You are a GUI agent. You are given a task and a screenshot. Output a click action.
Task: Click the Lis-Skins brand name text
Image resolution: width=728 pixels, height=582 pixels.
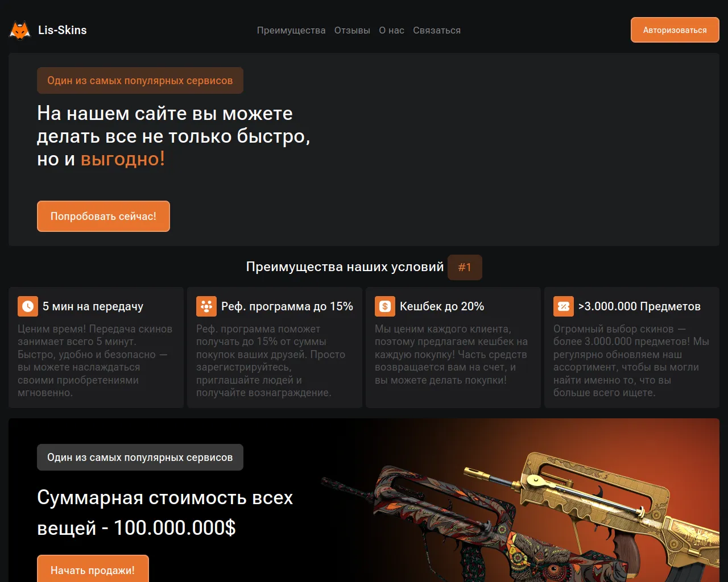pyautogui.click(x=63, y=30)
